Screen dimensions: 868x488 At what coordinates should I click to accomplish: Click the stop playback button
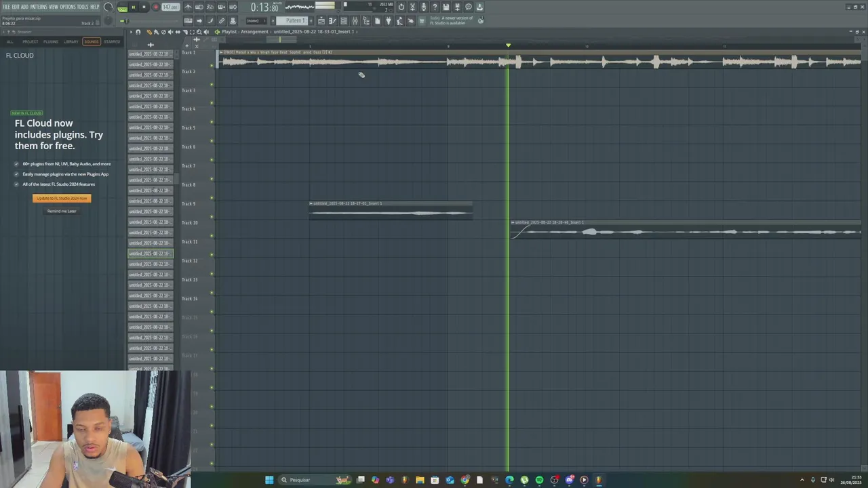click(x=144, y=7)
